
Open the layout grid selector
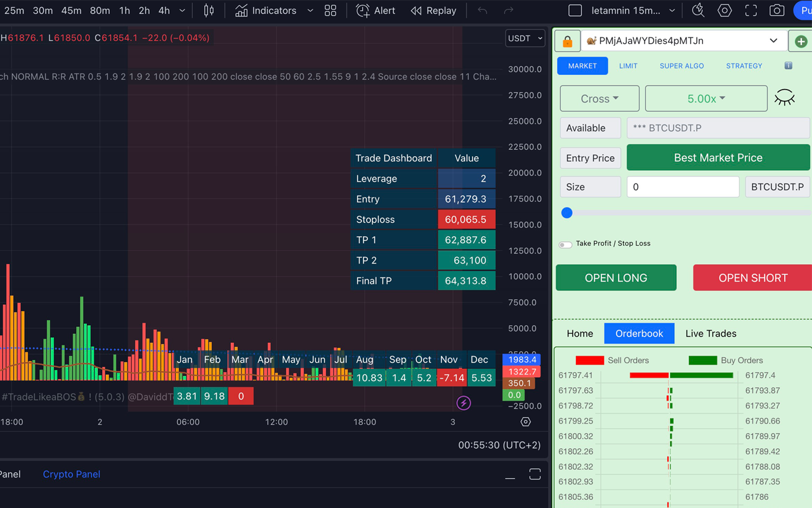[331, 11]
